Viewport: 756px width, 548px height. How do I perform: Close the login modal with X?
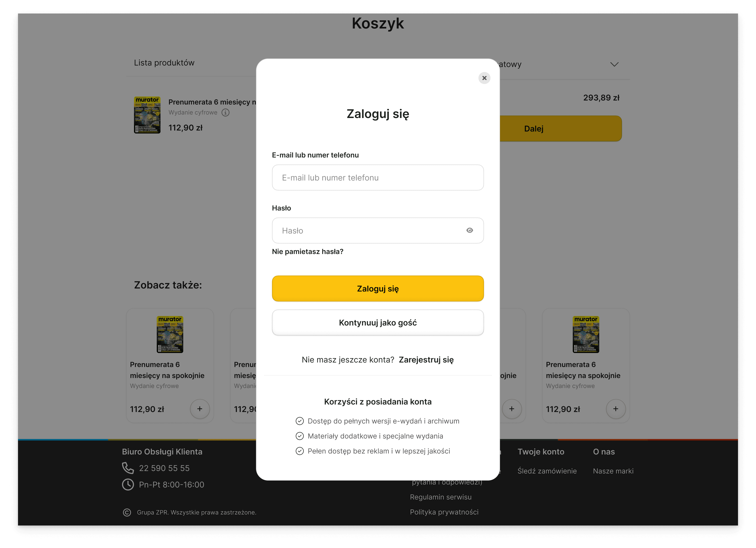pos(484,78)
